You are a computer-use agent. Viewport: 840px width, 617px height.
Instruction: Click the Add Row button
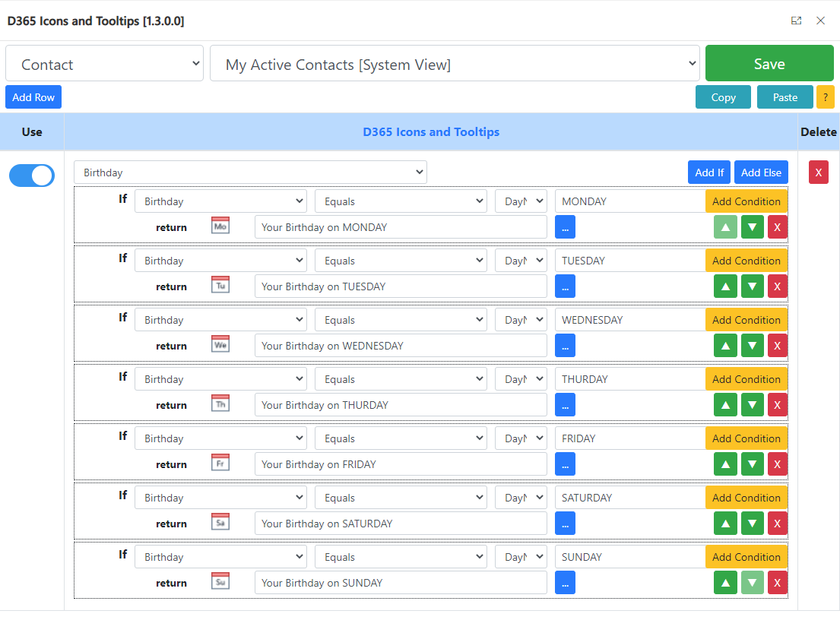pos(33,97)
